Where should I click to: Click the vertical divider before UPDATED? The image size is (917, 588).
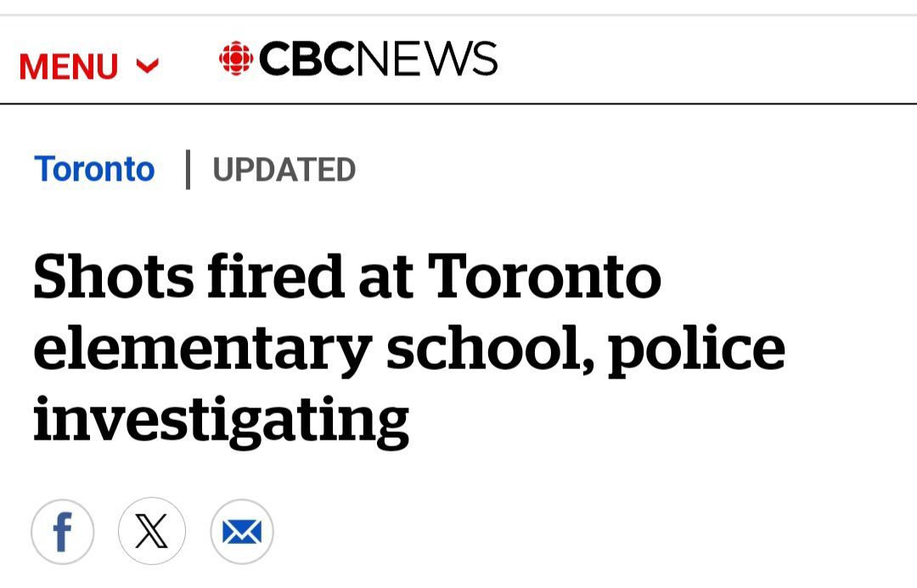pos(188,169)
